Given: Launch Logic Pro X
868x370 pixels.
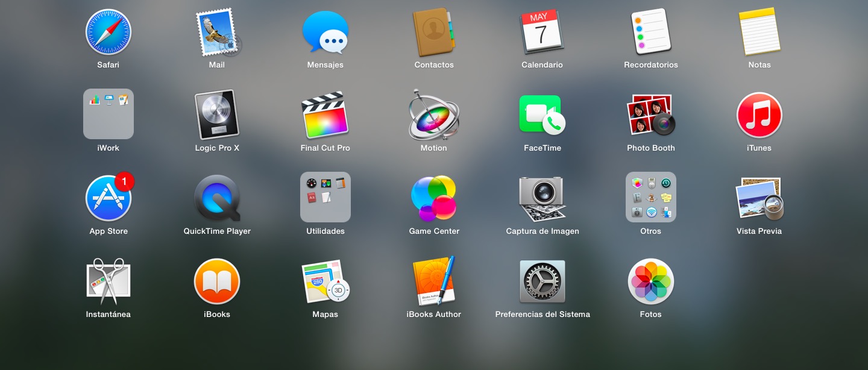Looking at the screenshot, I should click(217, 114).
